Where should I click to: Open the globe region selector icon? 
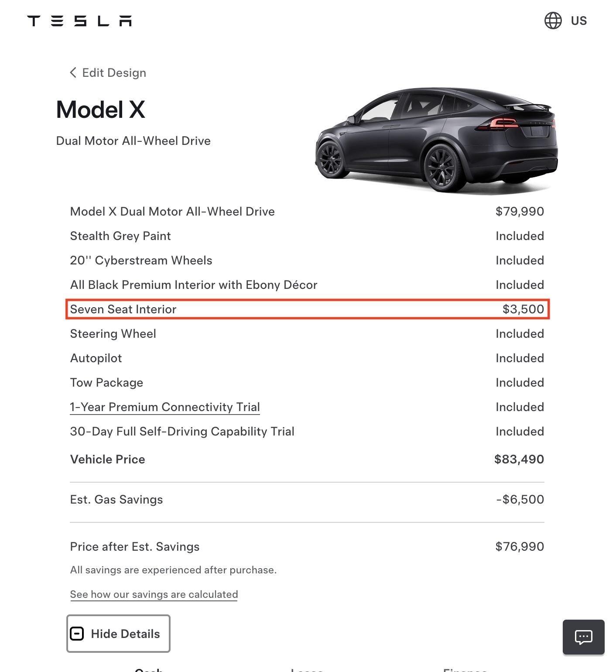[553, 21]
